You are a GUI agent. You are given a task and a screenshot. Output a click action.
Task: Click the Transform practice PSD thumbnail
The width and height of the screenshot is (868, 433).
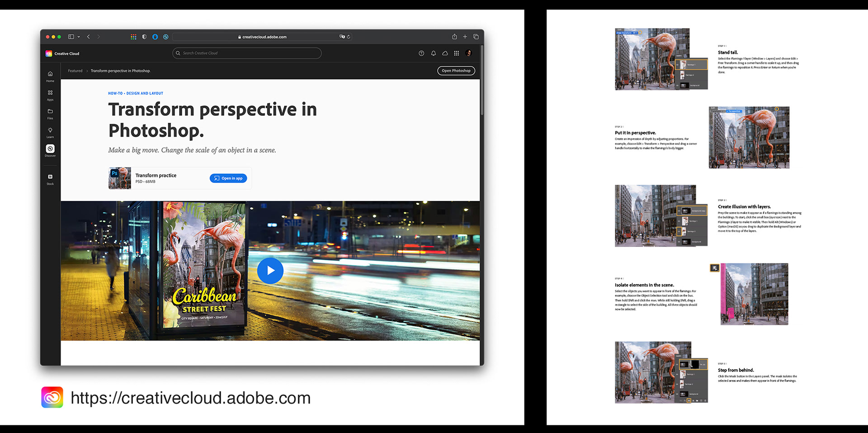pyautogui.click(x=120, y=178)
